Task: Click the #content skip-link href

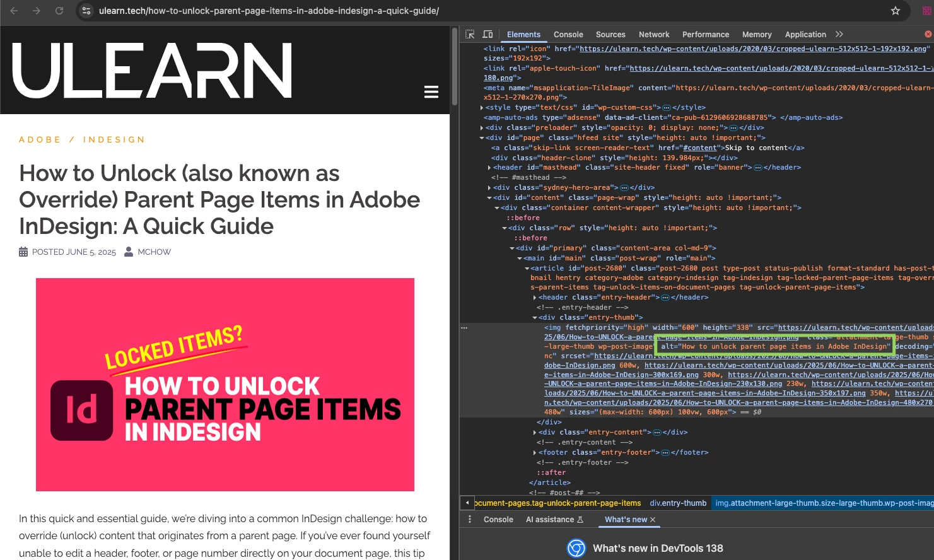Action: click(699, 148)
